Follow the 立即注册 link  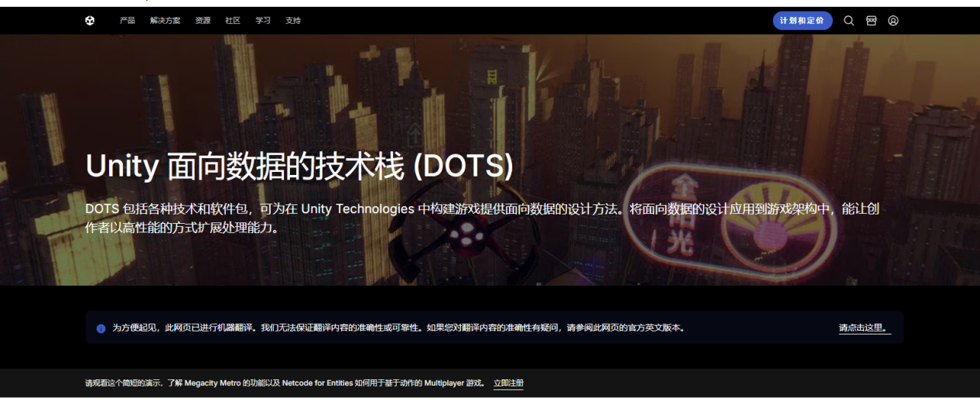508,383
